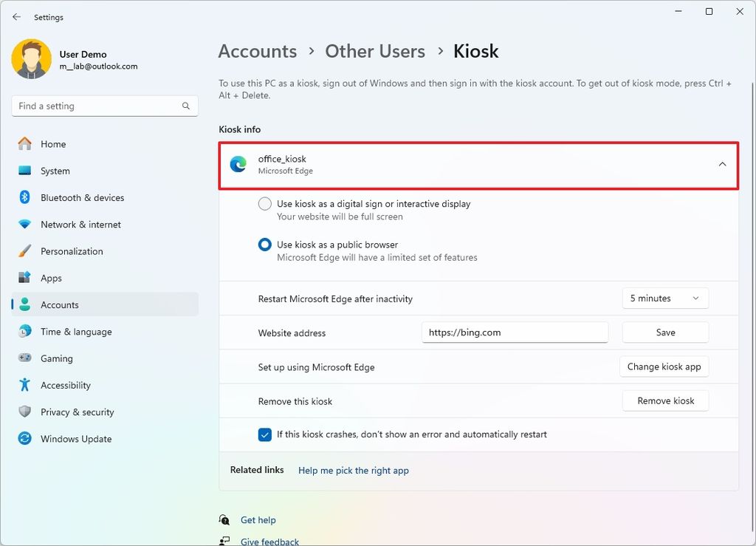This screenshot has height=546, width=756.
Task: Open Help me pick the right app link
Action: [x=354, y=471]
